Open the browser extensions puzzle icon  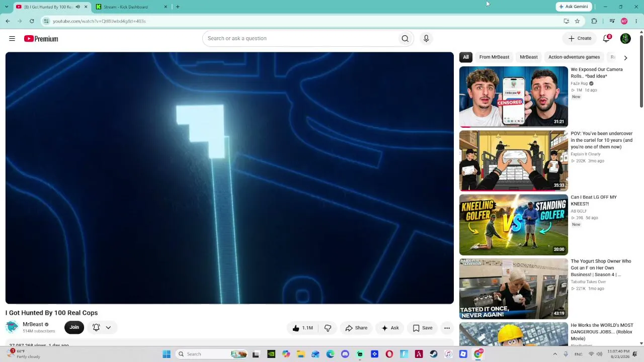594,21
